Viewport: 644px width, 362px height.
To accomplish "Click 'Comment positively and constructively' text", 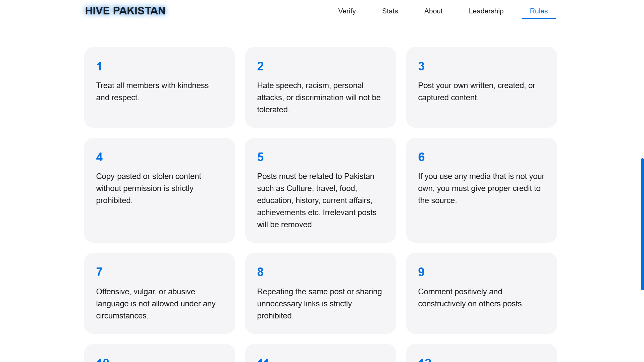I will pyautogui.click(x=471, y=298).
